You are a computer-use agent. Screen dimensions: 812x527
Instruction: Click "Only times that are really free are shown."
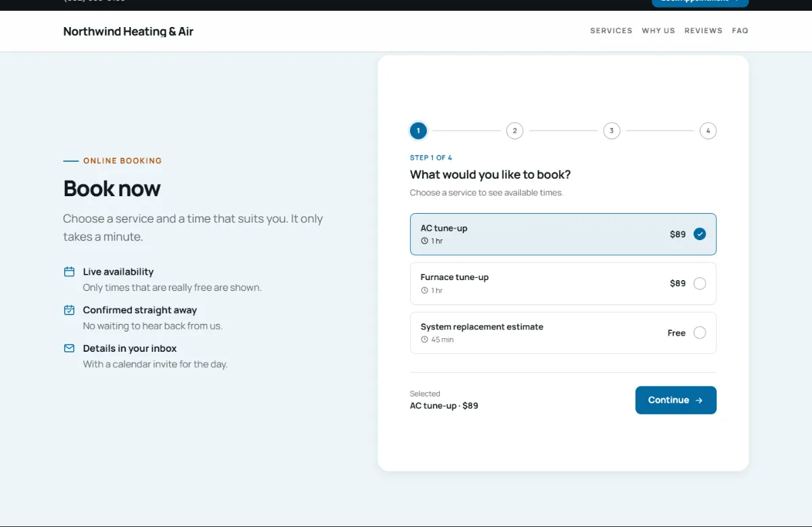pos(172,288)
